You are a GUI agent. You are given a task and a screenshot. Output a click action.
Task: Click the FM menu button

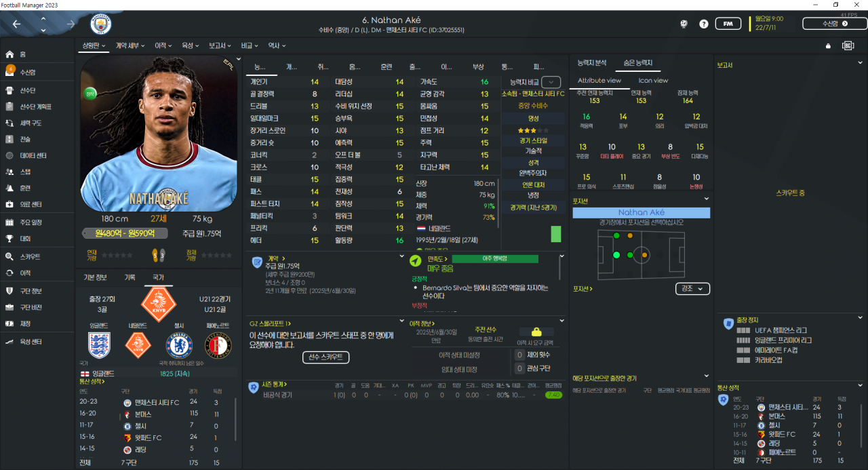point(728,24)
